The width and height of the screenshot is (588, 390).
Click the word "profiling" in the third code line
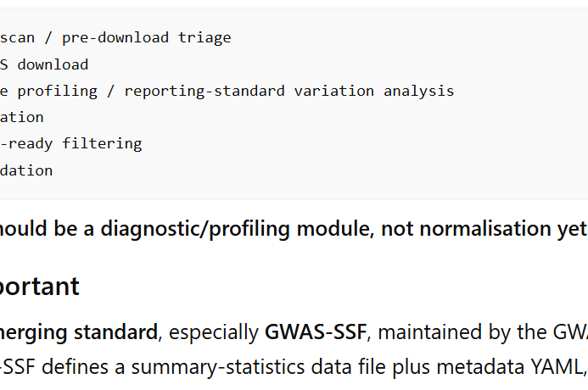pyautogui.click(x=58, y=91)
